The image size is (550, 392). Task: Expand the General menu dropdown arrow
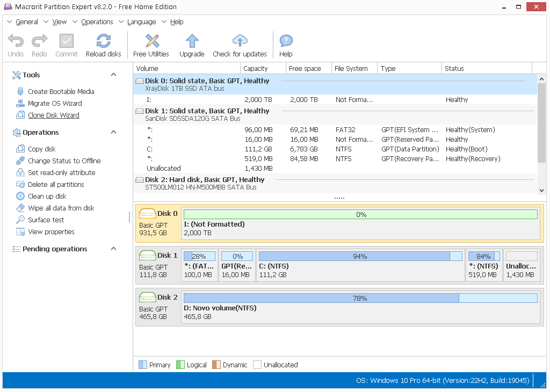pos(10,21)
